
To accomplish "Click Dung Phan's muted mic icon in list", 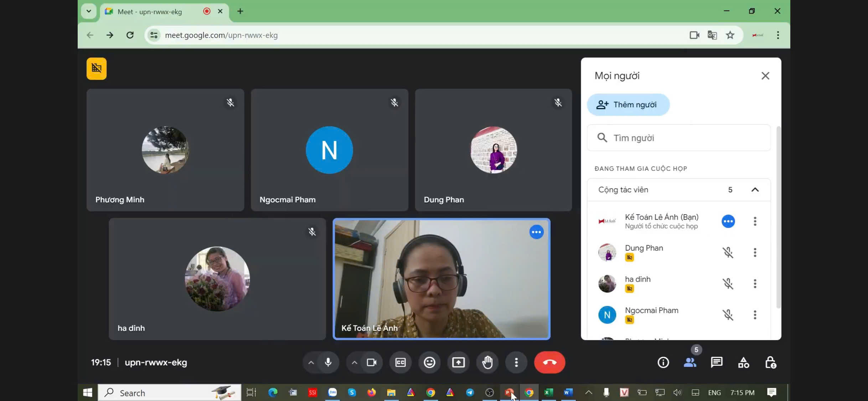I will [x=728, y=252].
